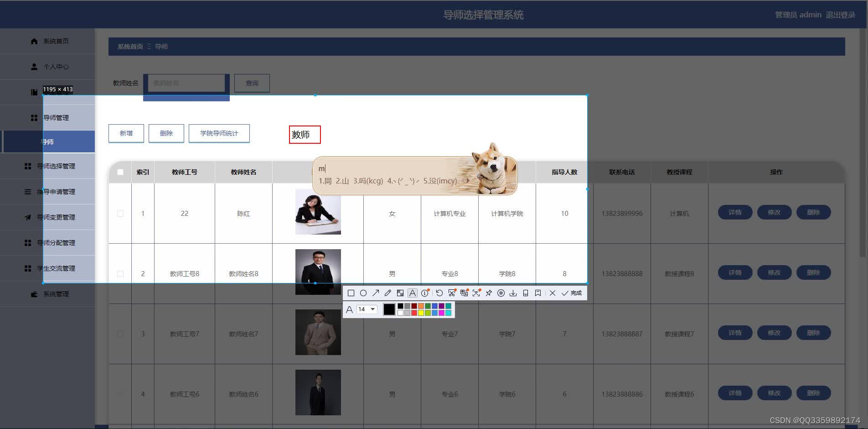Screen dimensions: 868x429
Task: Open 导师管理 in the sidebar
Action: [47, 118]
